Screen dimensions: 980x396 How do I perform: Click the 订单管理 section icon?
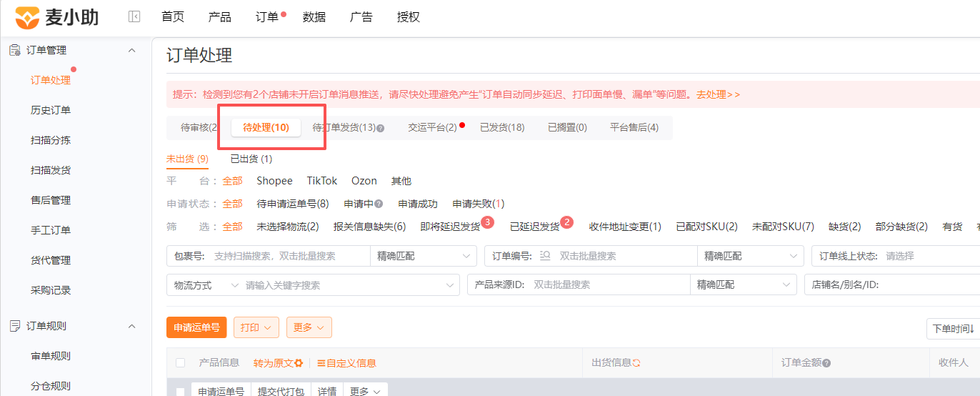(x=14, y=50)
